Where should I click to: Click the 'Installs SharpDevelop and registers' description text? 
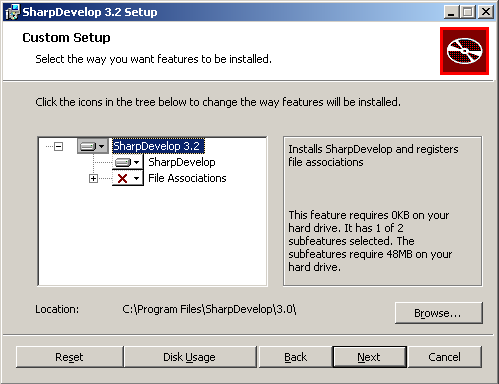(373, 155)
